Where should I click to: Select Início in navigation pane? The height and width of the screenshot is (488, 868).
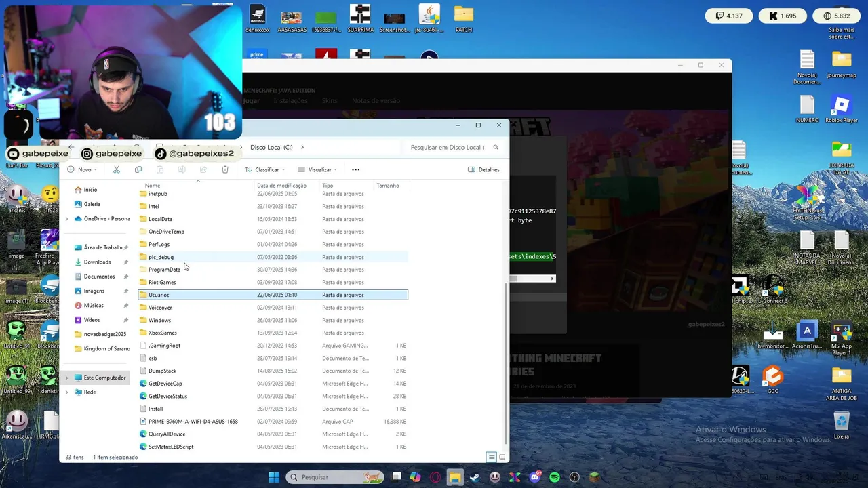pos(90,190)
